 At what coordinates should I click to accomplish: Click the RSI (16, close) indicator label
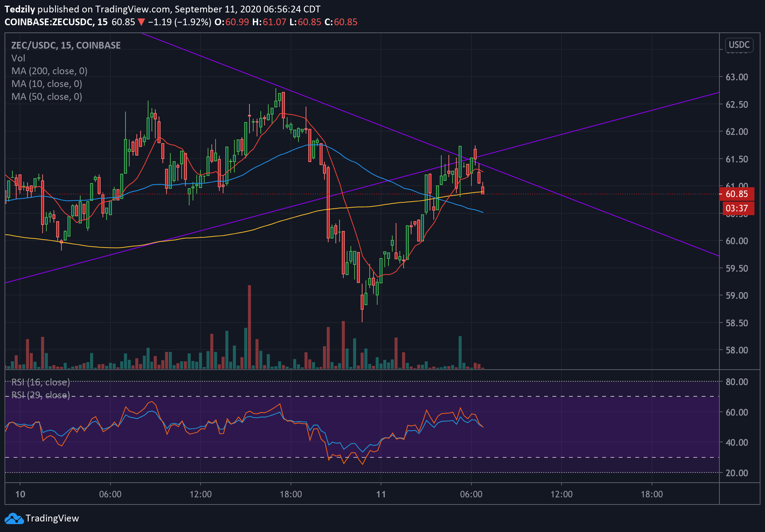point(41,382)
